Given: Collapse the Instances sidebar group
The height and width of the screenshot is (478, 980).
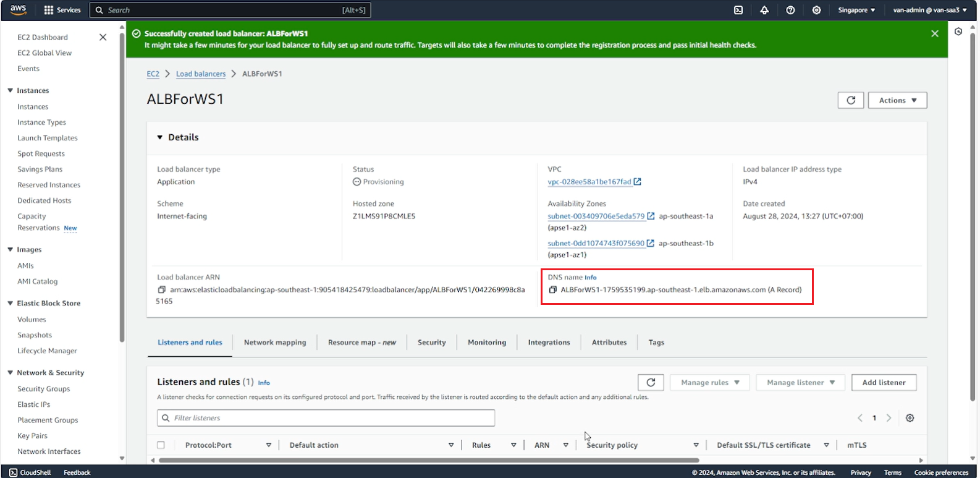Looking at the screenshot, I should click(x=10, y=90).
